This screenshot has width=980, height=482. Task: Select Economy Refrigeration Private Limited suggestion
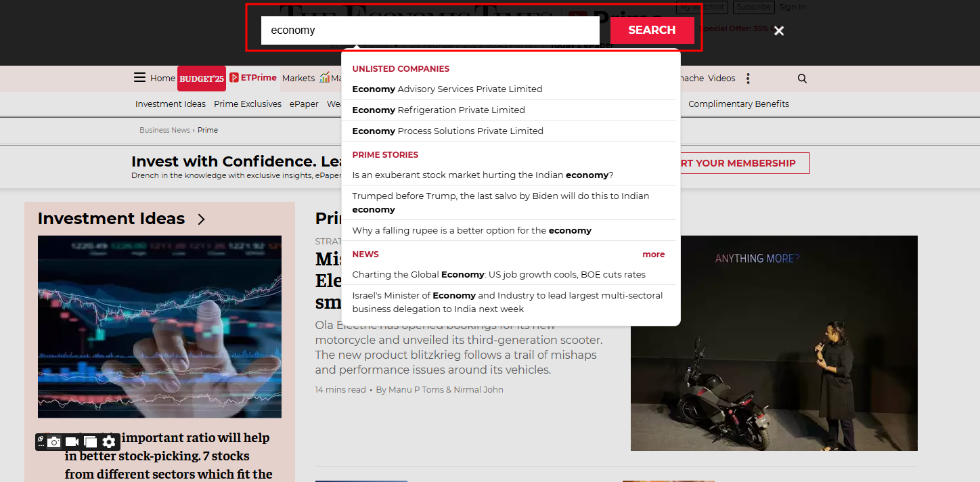(438, 110)
